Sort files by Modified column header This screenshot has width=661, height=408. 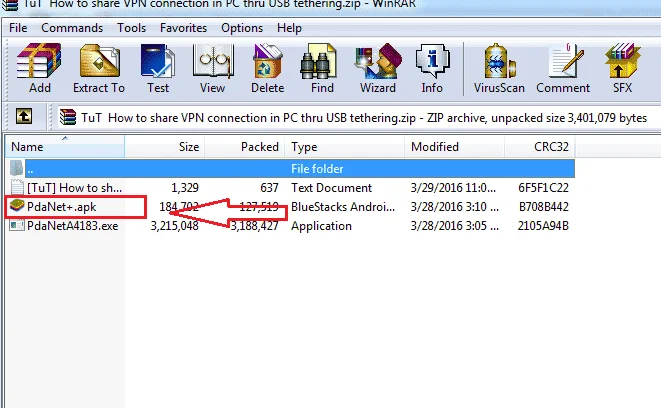(x=454, y=147)
